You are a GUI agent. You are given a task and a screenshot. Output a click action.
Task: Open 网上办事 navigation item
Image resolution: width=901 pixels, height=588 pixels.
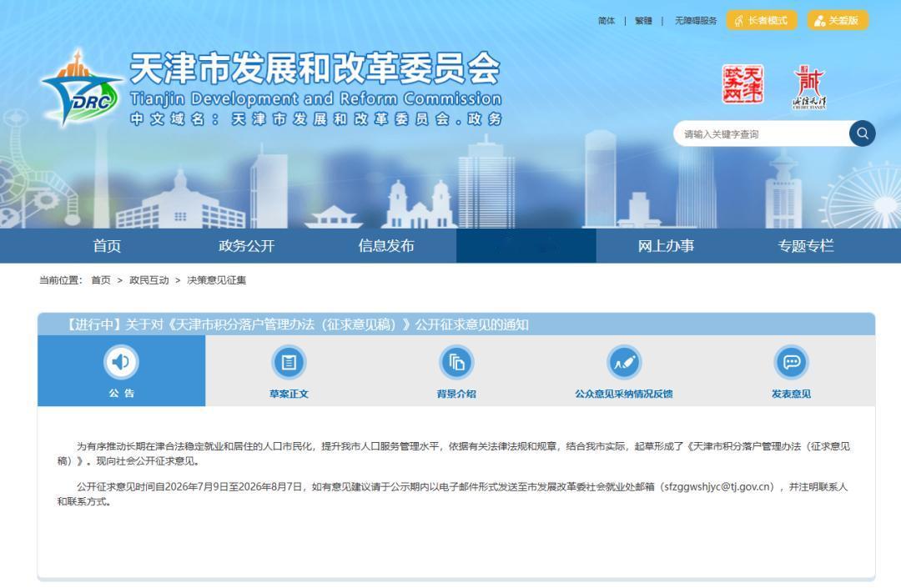[x=666, y=246]
